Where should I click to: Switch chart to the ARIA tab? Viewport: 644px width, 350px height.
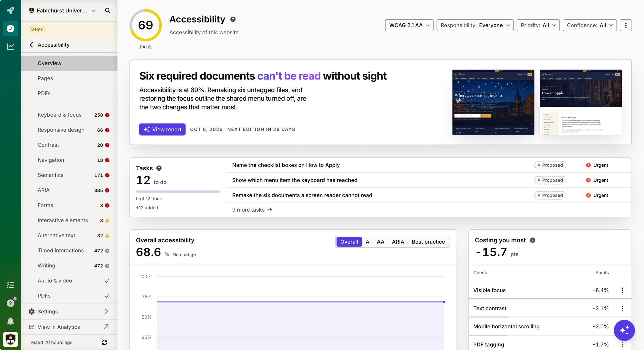tap(398, 242)
